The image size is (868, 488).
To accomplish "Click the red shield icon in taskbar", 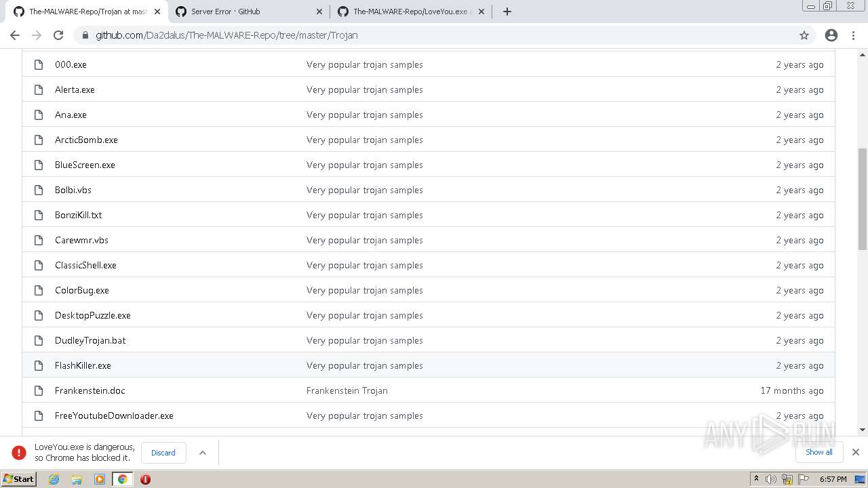I will 145,479.
